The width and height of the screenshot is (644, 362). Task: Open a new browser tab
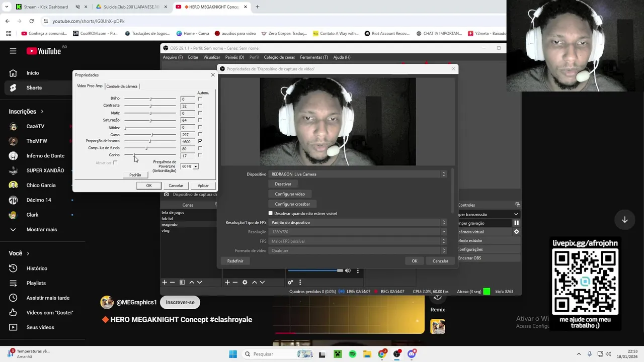click(x=257, y=7)
